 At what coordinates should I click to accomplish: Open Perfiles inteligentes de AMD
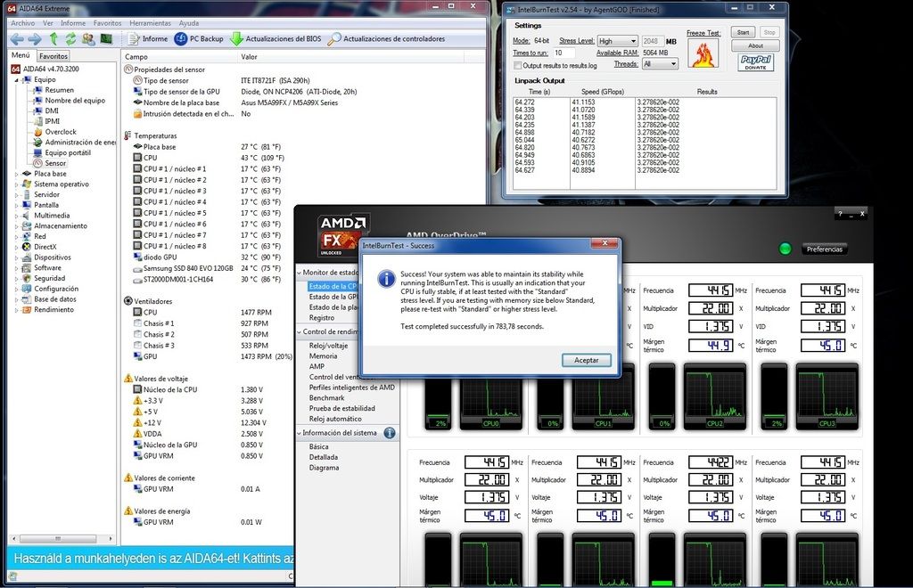point(351,388)
